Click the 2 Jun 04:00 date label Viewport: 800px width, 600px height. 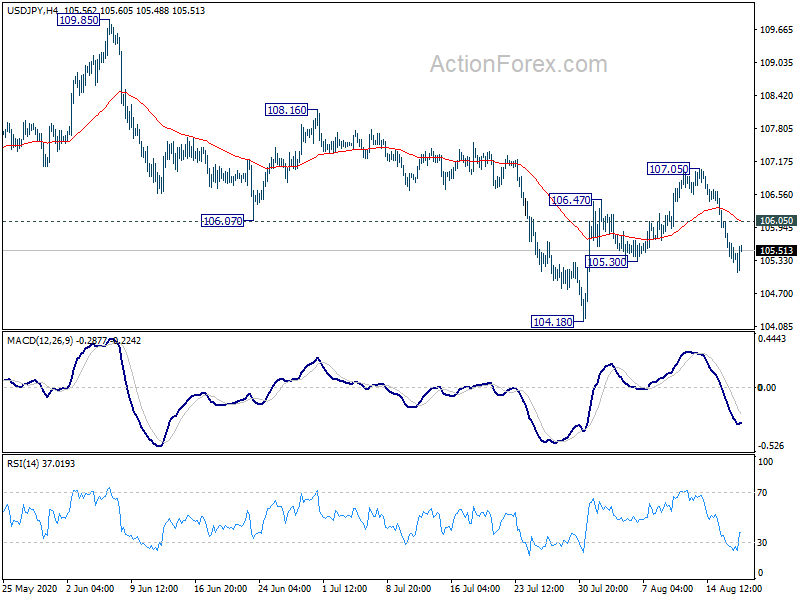90,588
